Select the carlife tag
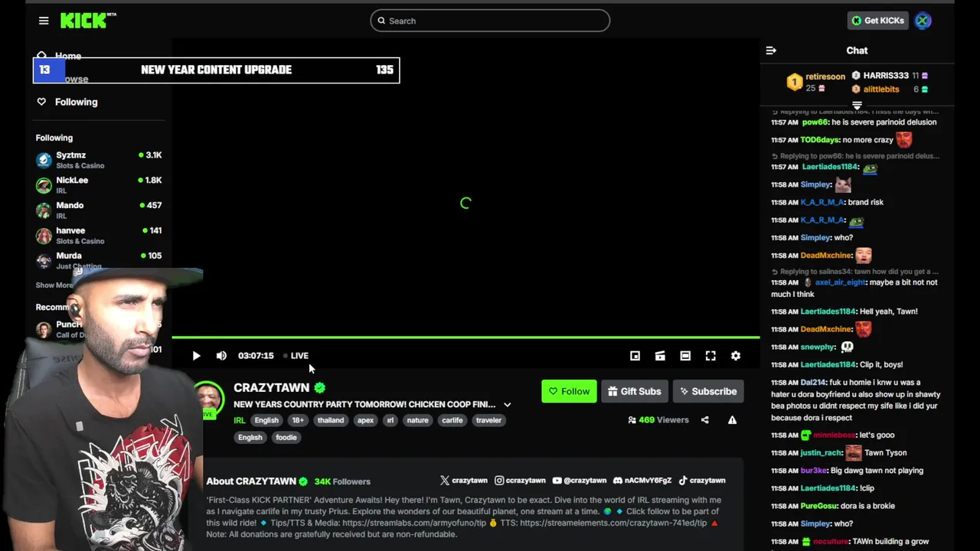This screenshot has height=551, width=980. click(452, 420)
